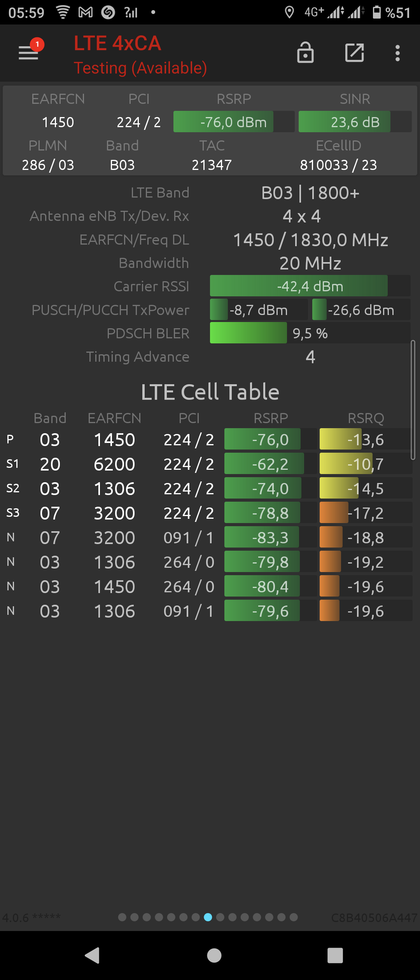
Task: Tap Testing (Available) status text
Action: click(x=140, y=68)
